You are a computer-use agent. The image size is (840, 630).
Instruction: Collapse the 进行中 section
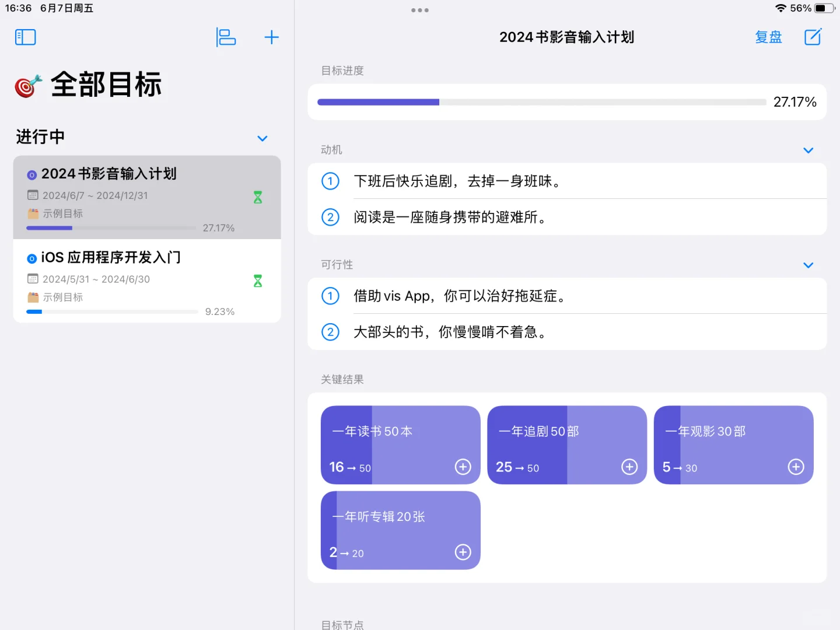(x=262, y=138)
